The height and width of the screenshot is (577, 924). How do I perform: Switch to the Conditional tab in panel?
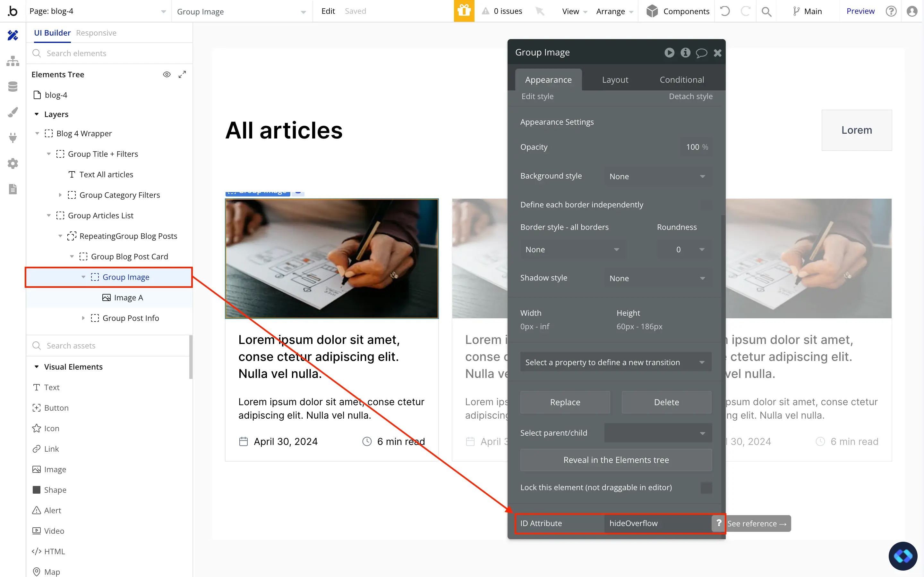pos(682,80)
